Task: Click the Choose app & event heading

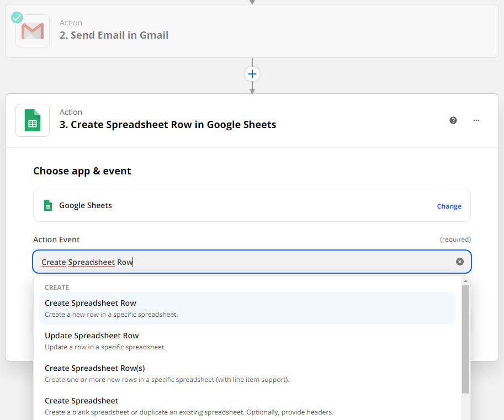Action: (x=82, y=171)
